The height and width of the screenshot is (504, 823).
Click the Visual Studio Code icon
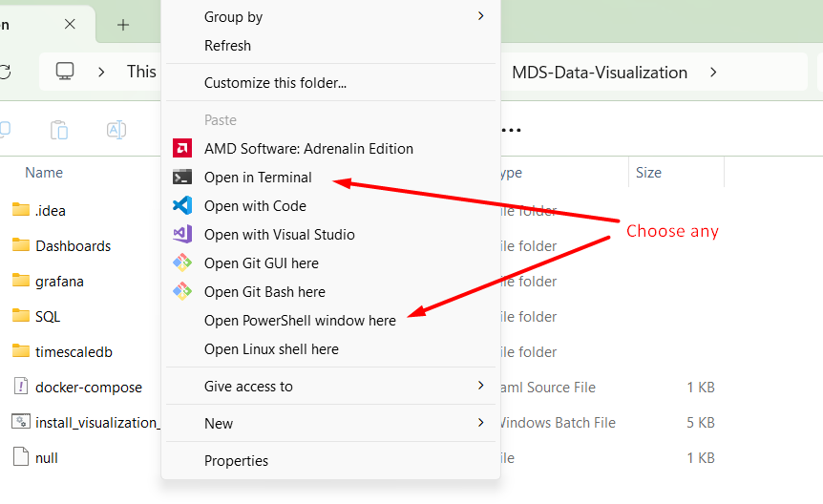181,206
